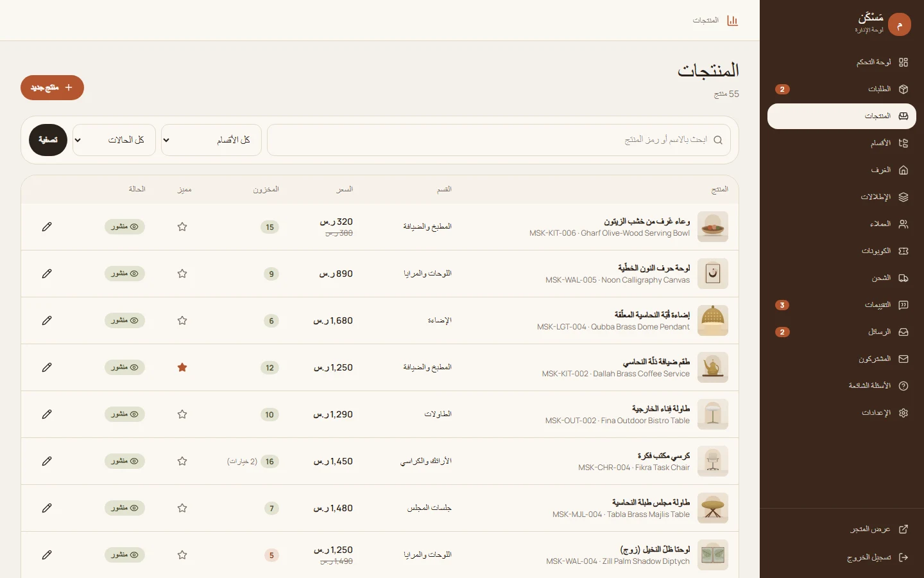Open لوحة التحكم dashboard in sidebar
The image size is (924, 578).
(x=842, y=62)
